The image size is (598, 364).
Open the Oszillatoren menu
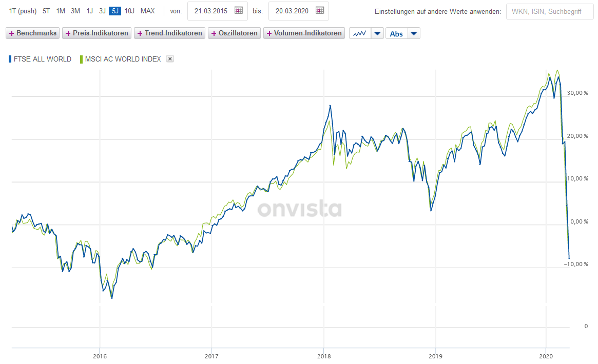point(235,33)
